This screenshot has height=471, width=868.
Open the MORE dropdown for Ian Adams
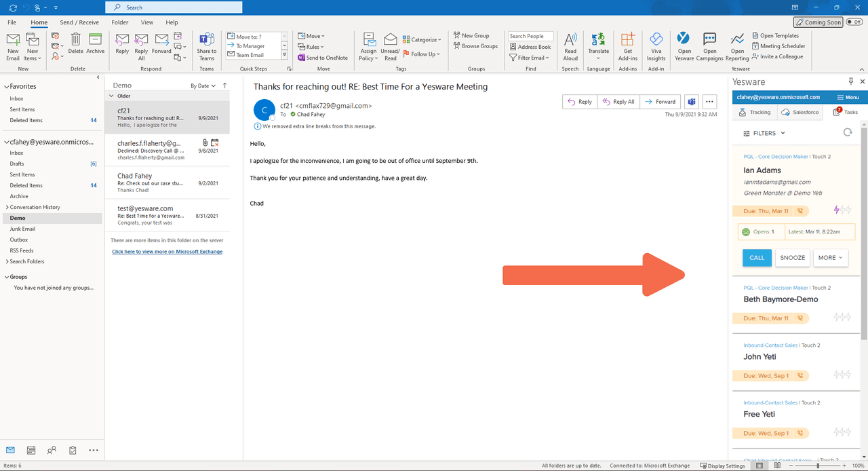pos(830,258)
